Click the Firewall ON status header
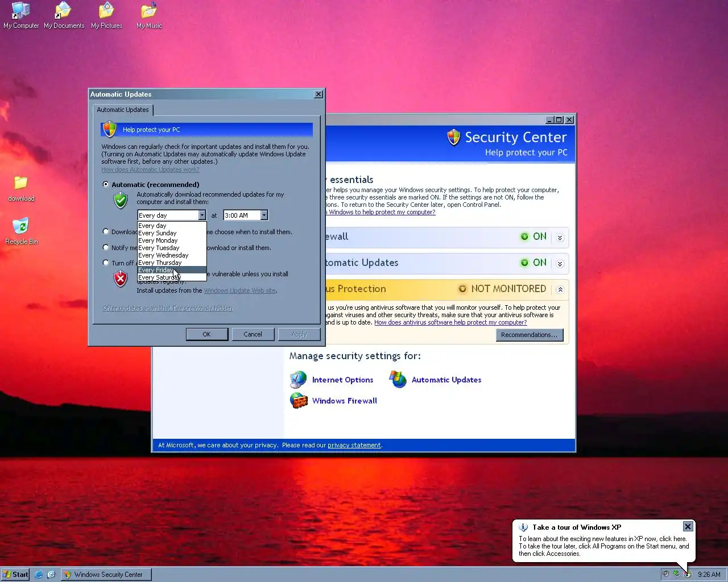The width and height of the screenshot is (728, 582). [x=446, y=237]
